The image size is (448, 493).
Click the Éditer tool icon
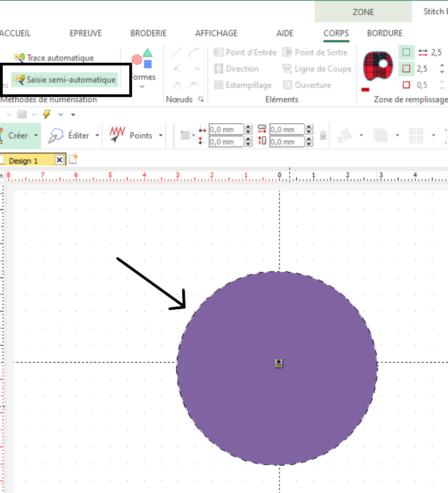pyautogui.click(x=56, y=135)
